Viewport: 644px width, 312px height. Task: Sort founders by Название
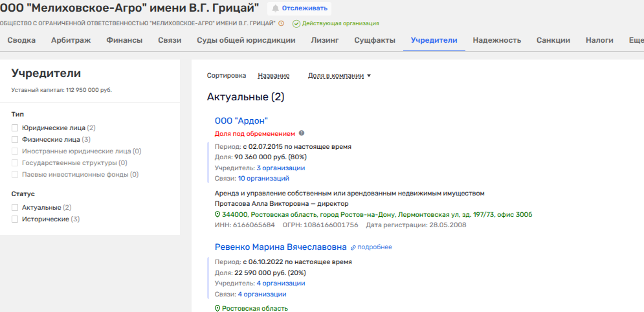(273, 76)
